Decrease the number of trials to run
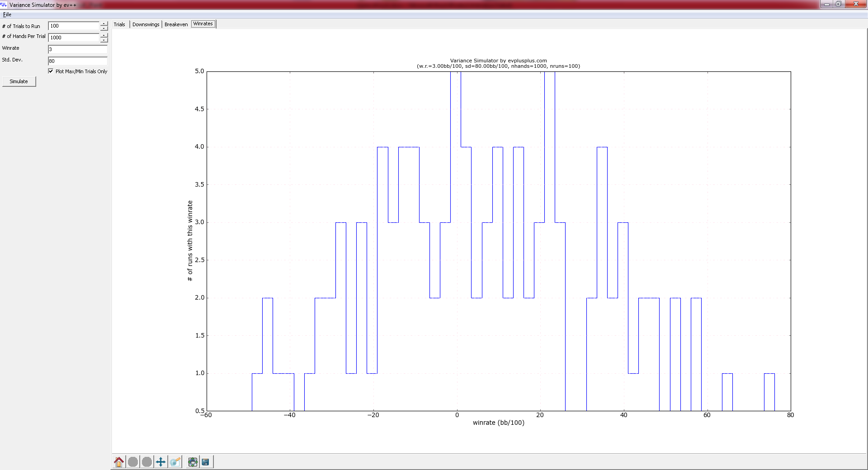This screenshot has height=470, width=868. [104, 28]
